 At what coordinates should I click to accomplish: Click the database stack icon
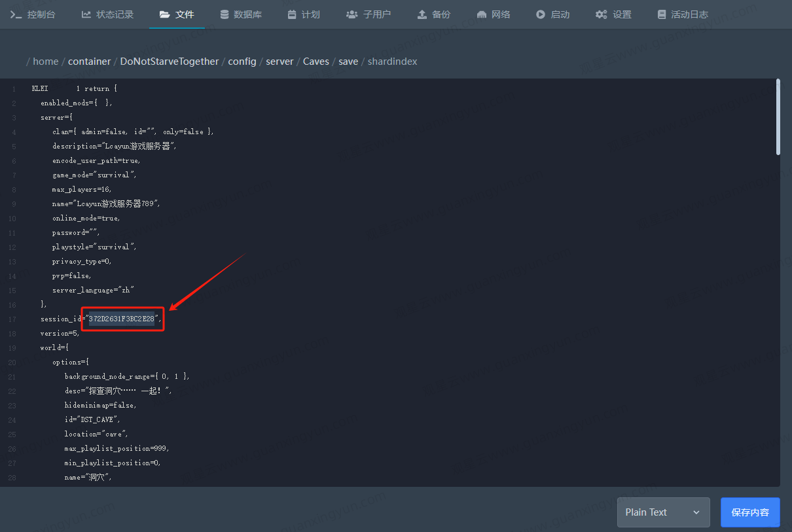coord(225,14)
